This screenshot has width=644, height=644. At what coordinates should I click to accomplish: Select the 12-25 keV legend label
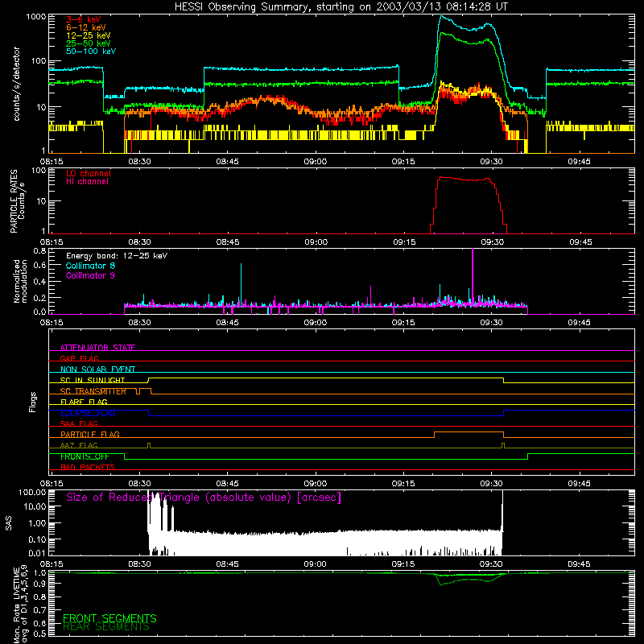[x=89, y=35]
